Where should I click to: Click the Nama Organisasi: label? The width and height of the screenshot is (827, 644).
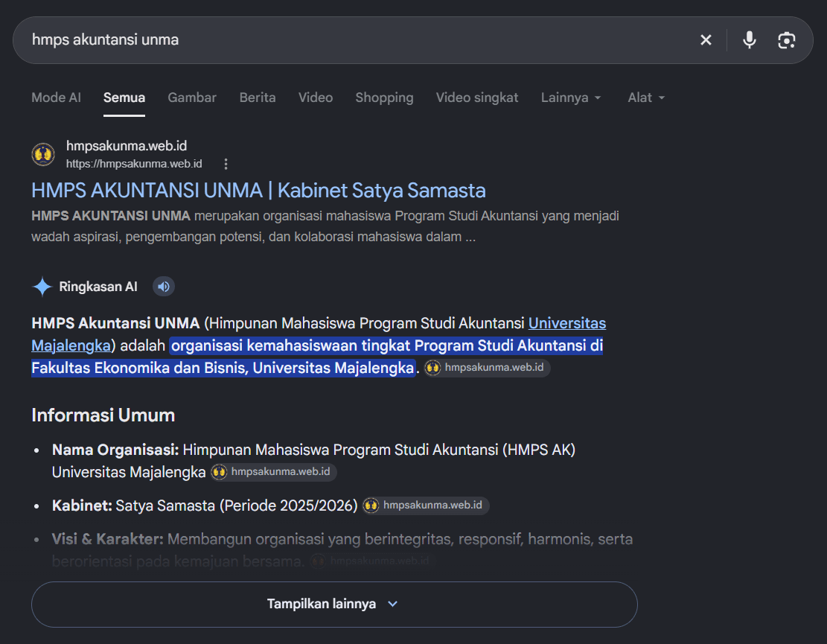pyautogui.click(x=115, y=450)
